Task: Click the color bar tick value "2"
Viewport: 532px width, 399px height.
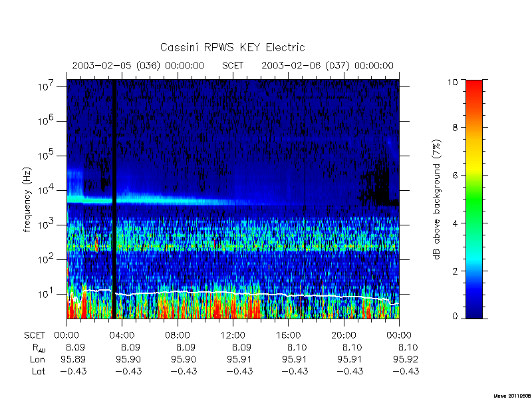Action: pyautogui.click(x=455, y=271)
